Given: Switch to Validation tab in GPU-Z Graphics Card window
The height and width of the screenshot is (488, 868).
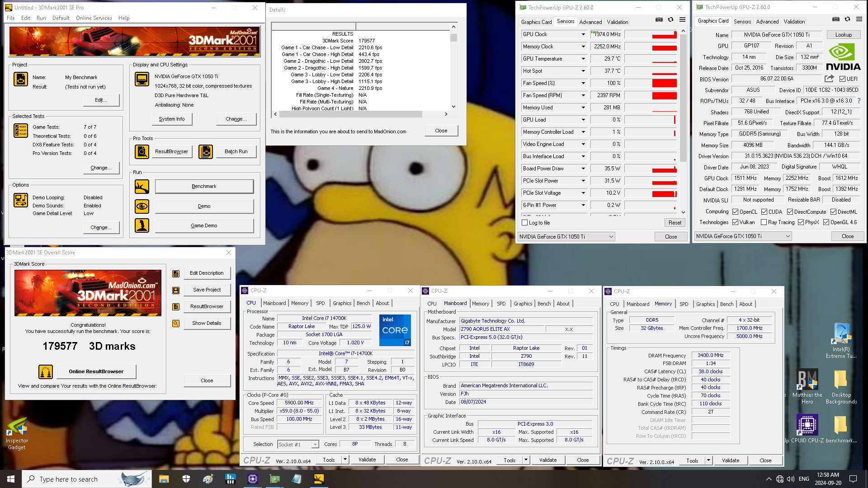Looking at the screenshot, I should pyautogui.click(x=794, y=22).
